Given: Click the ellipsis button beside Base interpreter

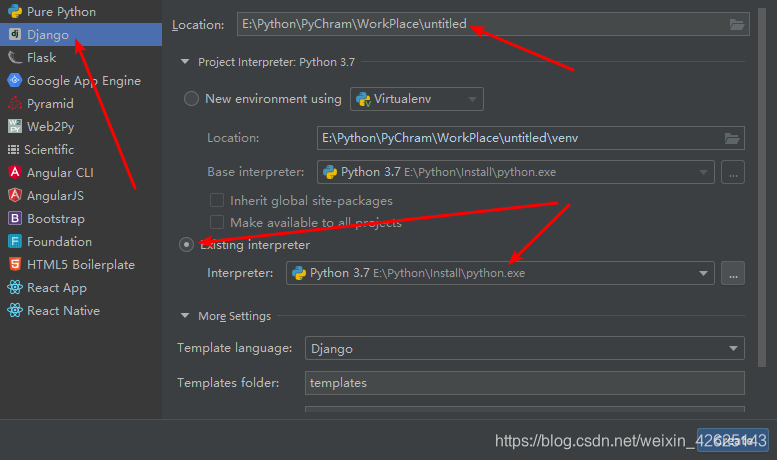Looking at the screenshot, I should pyautogui.click(x=733, y=172).
